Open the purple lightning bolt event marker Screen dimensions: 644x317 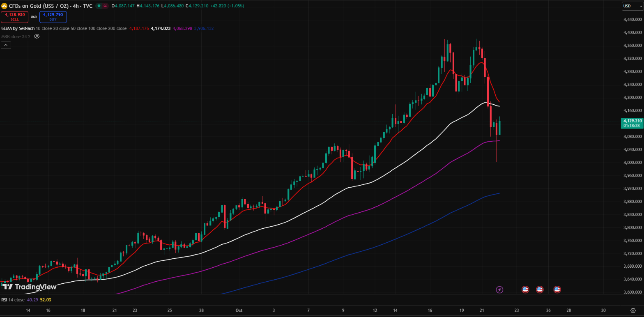point(499,289)
